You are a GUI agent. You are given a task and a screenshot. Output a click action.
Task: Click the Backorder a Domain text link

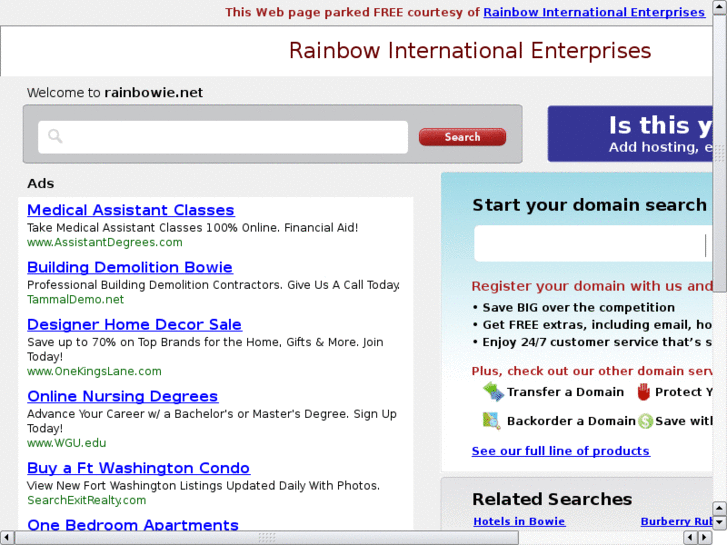(571, 421)
